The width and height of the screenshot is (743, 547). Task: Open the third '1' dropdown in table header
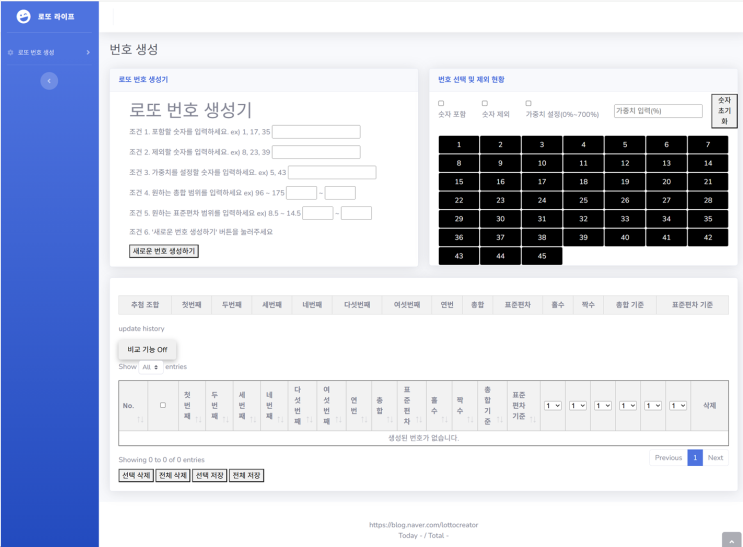point(603,406)
